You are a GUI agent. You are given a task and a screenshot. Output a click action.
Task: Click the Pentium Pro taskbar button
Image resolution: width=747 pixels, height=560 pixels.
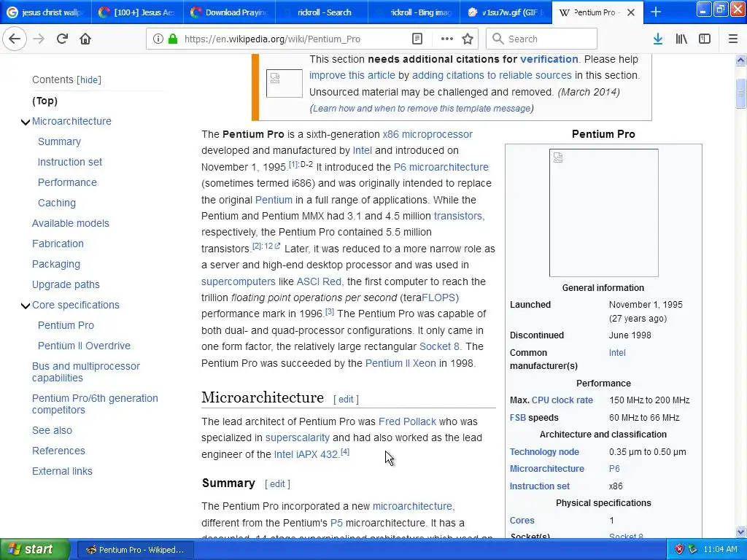pos(134,550)
